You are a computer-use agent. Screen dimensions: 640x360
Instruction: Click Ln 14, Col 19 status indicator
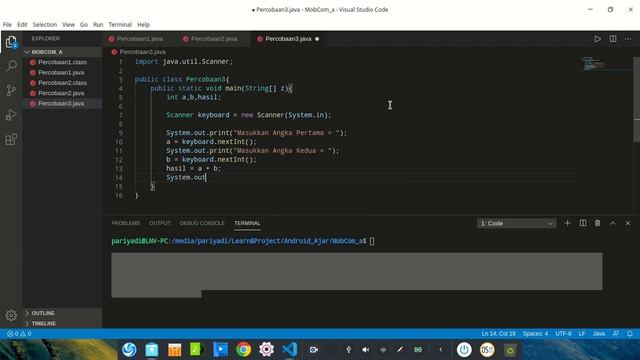(x=498, y=333)
